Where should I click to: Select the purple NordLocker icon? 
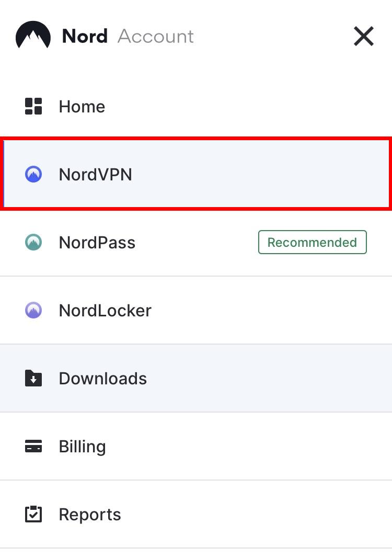tap(33, 310)
